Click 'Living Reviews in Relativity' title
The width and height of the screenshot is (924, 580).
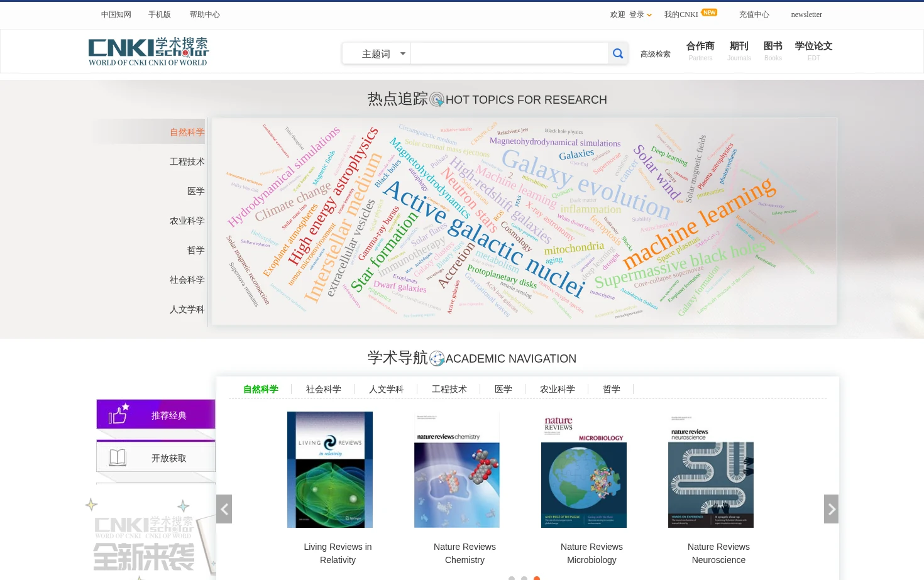[x=338, y=553]
